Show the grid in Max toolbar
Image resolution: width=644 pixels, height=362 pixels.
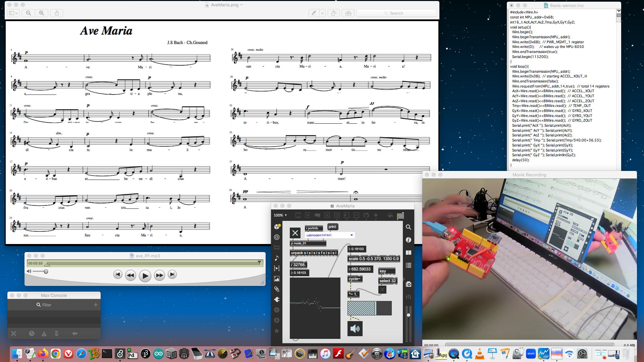(400, 216)
